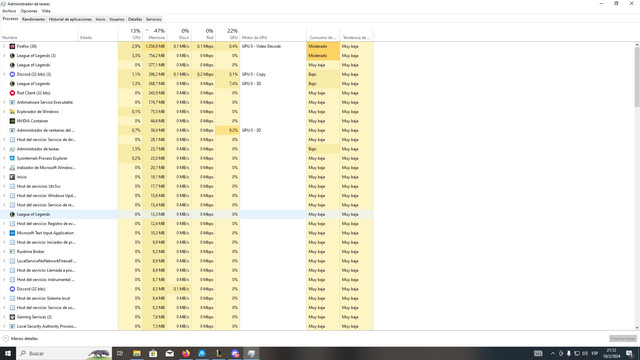Open Mail app from the taskbar
The height and width of the screenshot is (360, 640).
click(x=169, y=353)
